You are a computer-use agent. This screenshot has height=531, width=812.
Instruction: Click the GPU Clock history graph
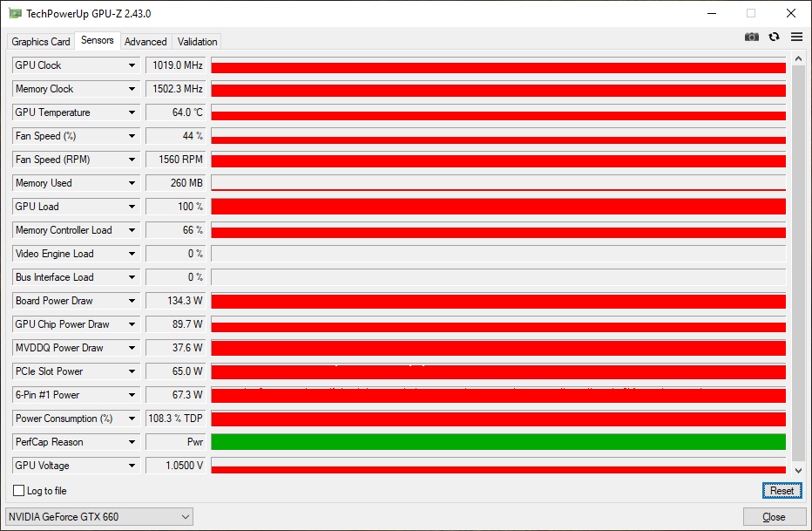point(498,65)
